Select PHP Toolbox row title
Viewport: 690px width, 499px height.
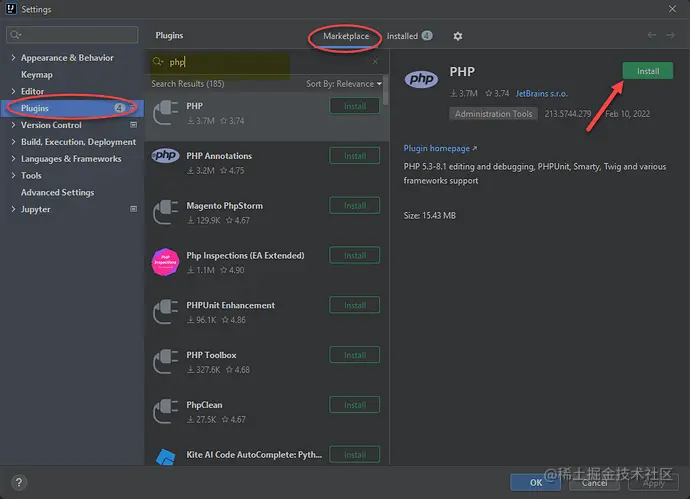(211, 355)
